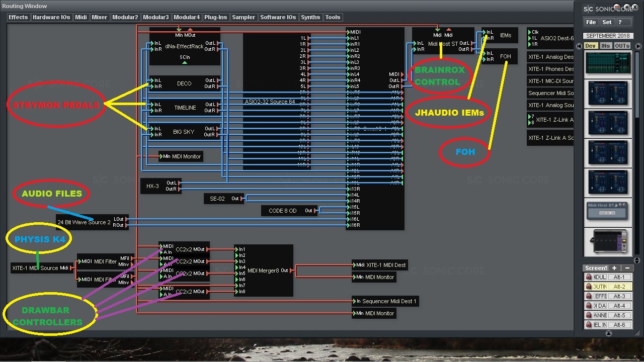This screenshot has width=644, height=362.
Task: Select the DECO module
Action: (184, 83)
